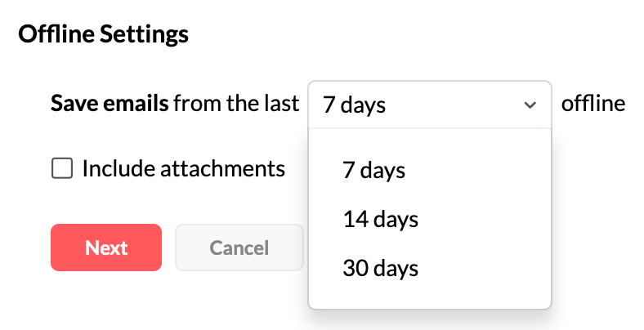The image size is (644, 330).
Task: Click the 'from the last' text
Action: tap(237, 105)
